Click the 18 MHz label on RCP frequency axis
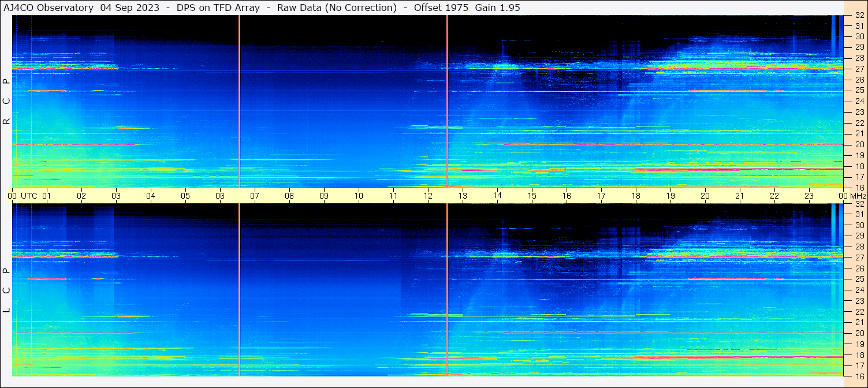Screen dimensions: 868x388 (x=859, y=166)
